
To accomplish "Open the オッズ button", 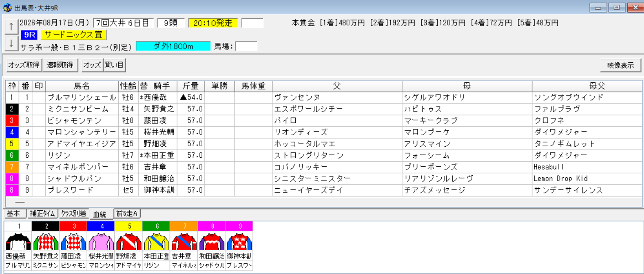I will 92,65.
